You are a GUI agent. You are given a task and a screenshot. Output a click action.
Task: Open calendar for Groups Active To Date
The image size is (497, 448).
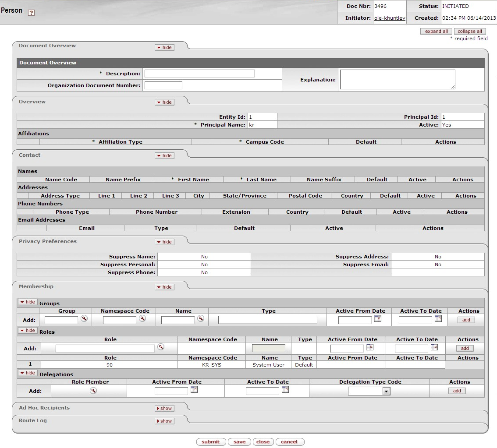438,319
